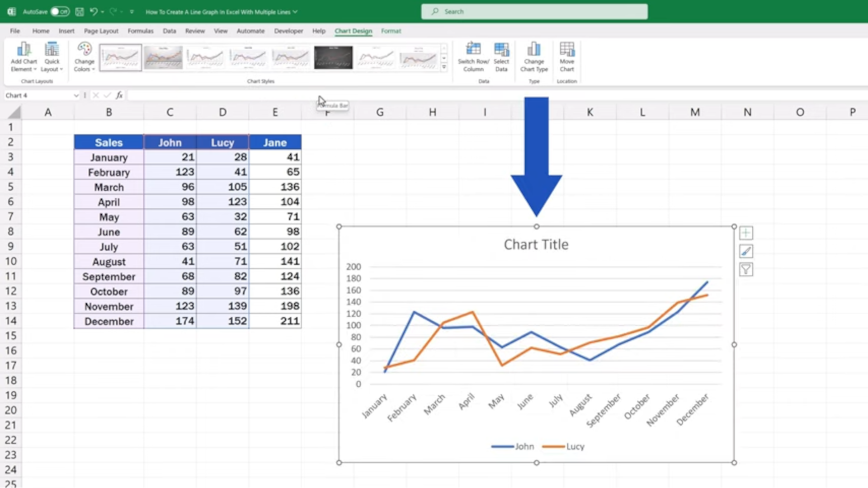The width and height of the screenshot is (868, 488).
Task: Open the Format ribbon tab
Action: point(391,31)
